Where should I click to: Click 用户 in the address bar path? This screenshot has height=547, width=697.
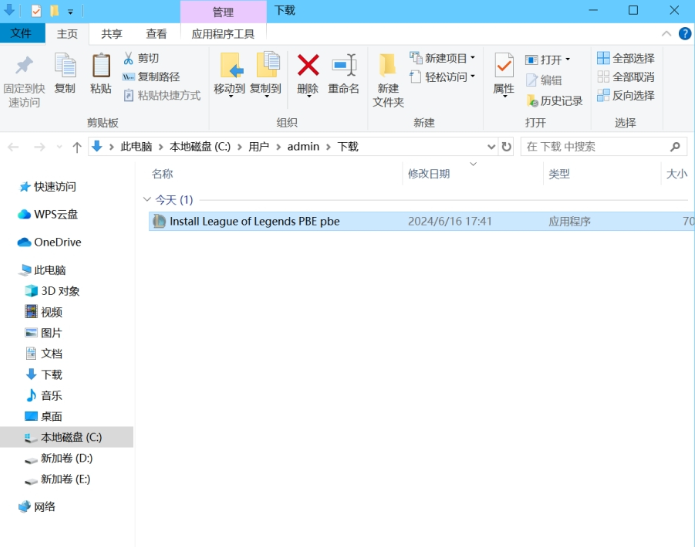(259, 147)
